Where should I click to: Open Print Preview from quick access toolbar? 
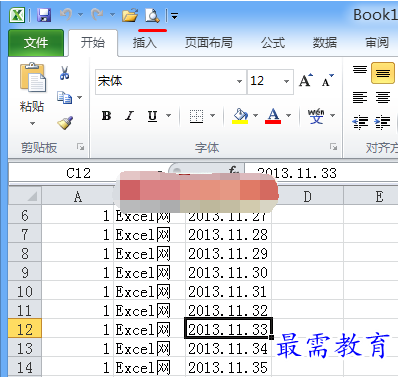pos(152,15)
